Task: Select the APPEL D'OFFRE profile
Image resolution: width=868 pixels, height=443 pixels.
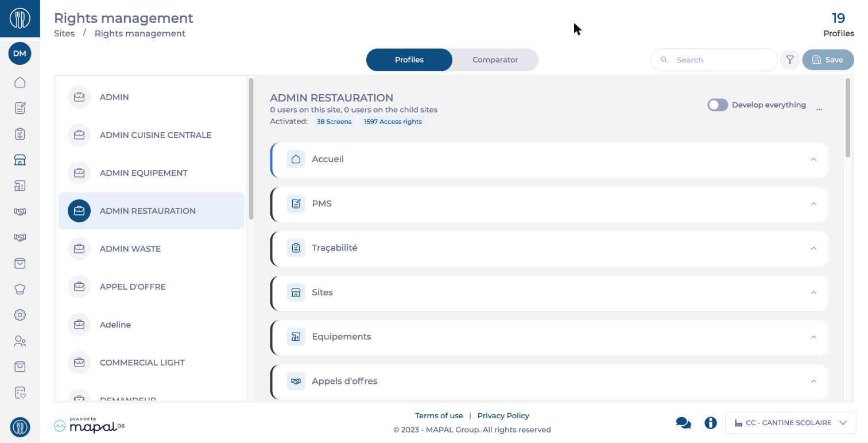Action: [x=152, y=287]
